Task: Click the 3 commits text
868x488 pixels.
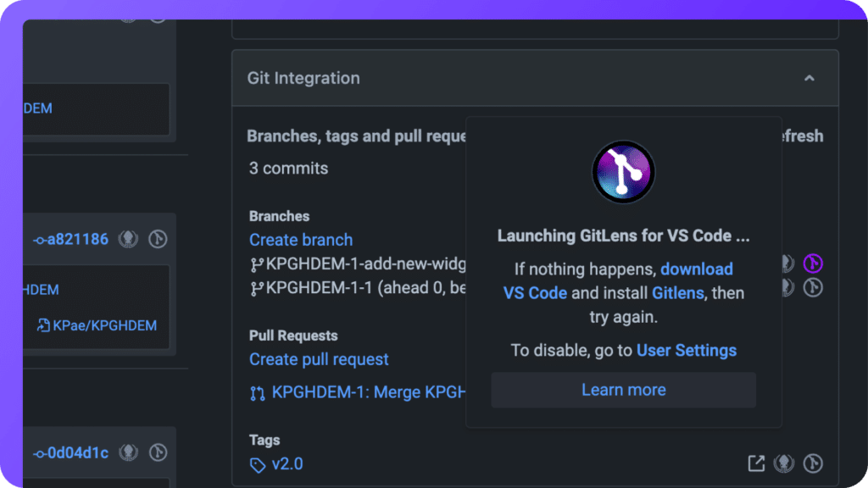Action: point(288,169)
